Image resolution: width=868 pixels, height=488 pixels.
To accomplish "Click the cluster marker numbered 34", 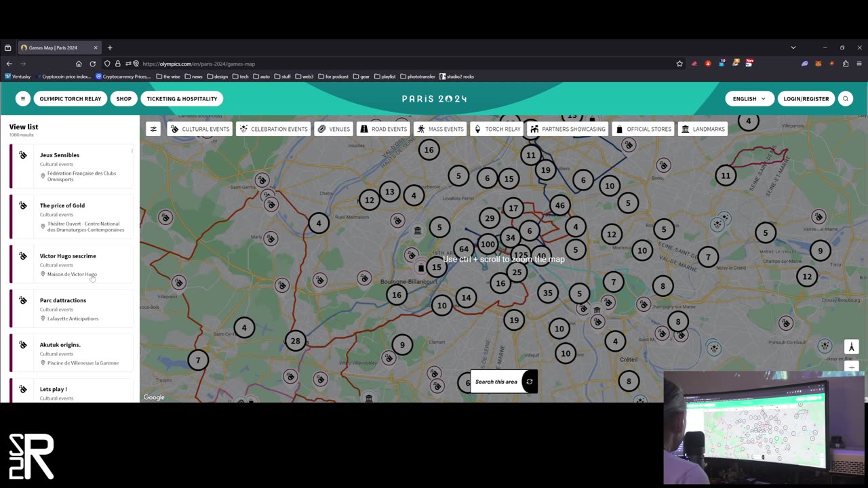I will coord(510,237).
